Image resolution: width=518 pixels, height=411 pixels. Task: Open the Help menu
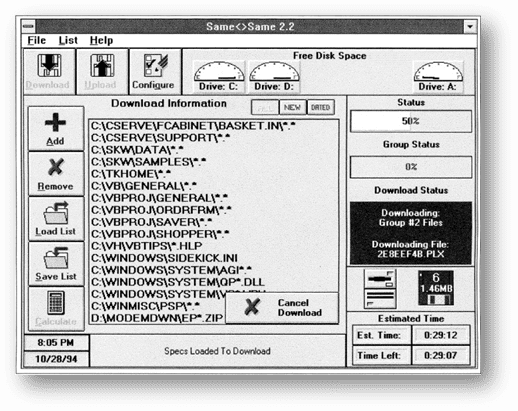pos(101,40)
